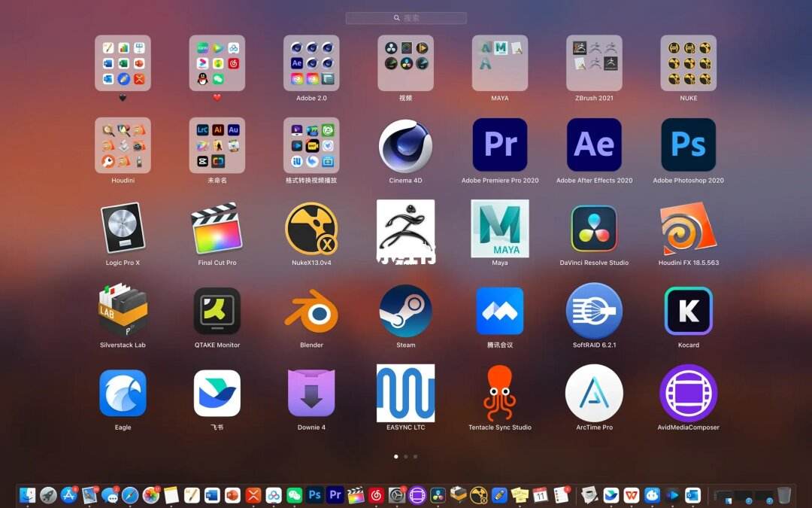
Task: Open Photos from the Dock
Action: coord(150,495)
